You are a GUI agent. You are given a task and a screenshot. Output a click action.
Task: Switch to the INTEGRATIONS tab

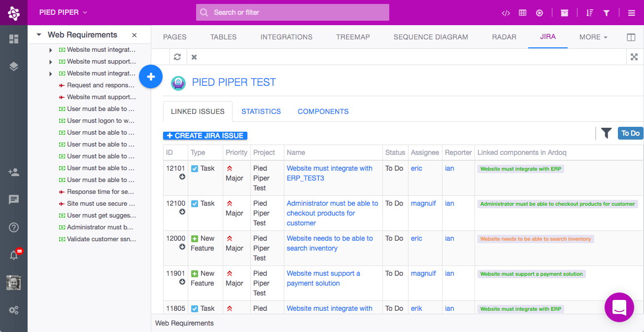286,37
